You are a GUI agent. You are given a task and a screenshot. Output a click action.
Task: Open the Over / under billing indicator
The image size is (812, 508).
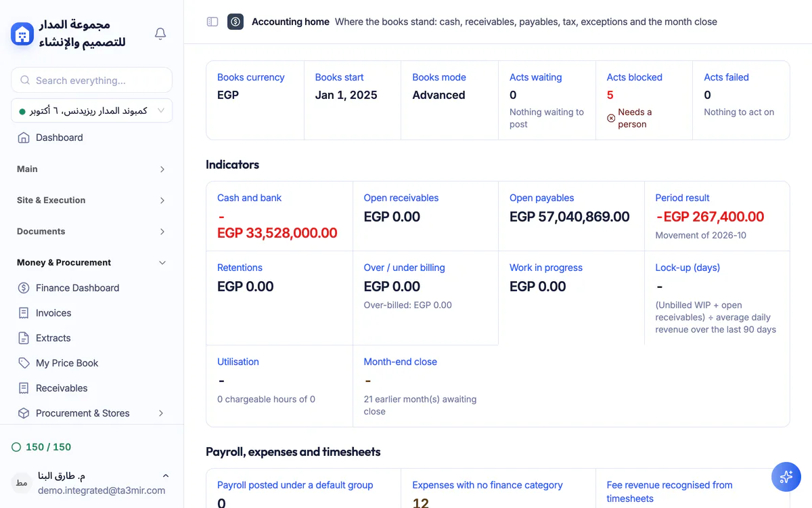(x=404, y=268)
